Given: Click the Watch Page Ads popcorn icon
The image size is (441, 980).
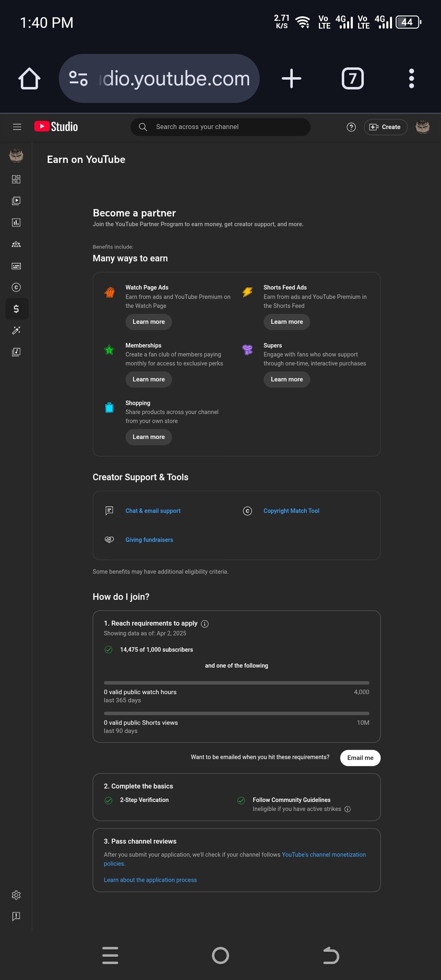Looking at the screenshot, I should click(109, 292).
